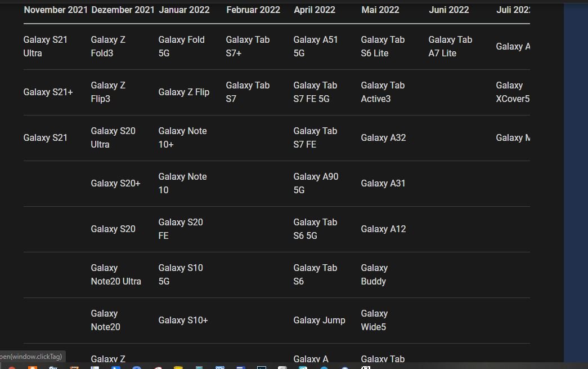Select the "Galaxy A31" cell

[383, 184]
